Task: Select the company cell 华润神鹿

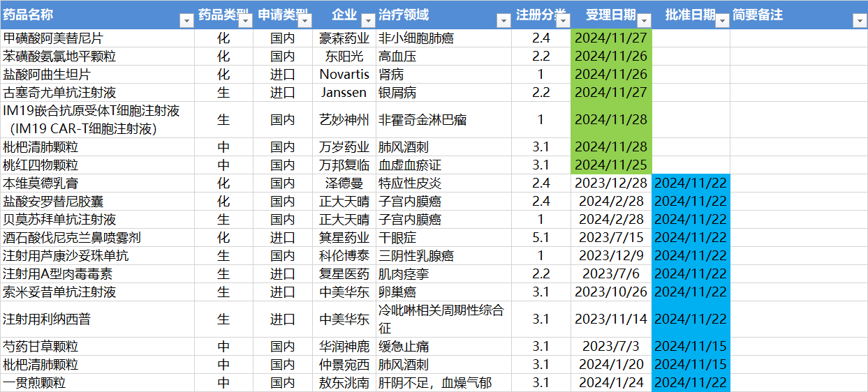Action: click(344, 347)
